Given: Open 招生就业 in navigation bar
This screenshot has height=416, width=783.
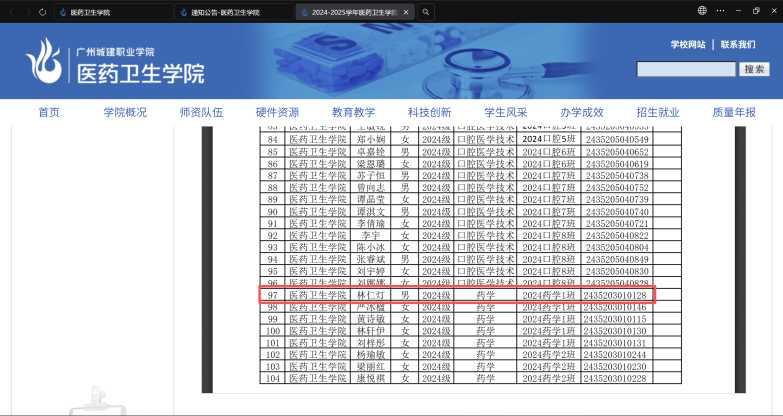Looking at the screenshot, I should (657, 112).
